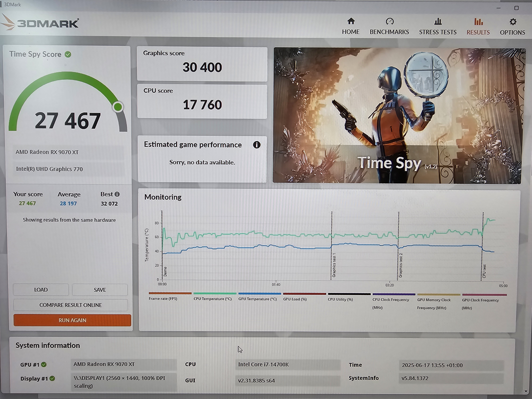
Task: Click the scrollbar down arrow
Action: click(526, 391)
